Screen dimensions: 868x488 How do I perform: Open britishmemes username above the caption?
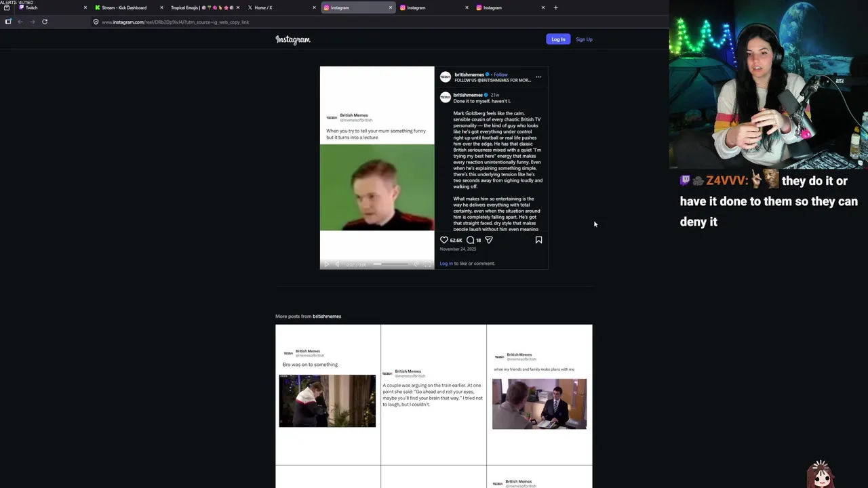pos(468,95)
